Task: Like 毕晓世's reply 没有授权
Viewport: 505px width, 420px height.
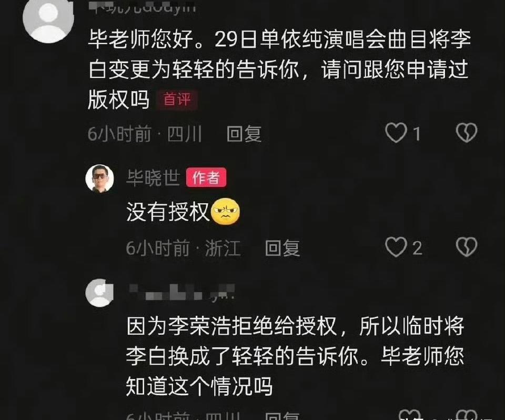Action: pos(396,247)
